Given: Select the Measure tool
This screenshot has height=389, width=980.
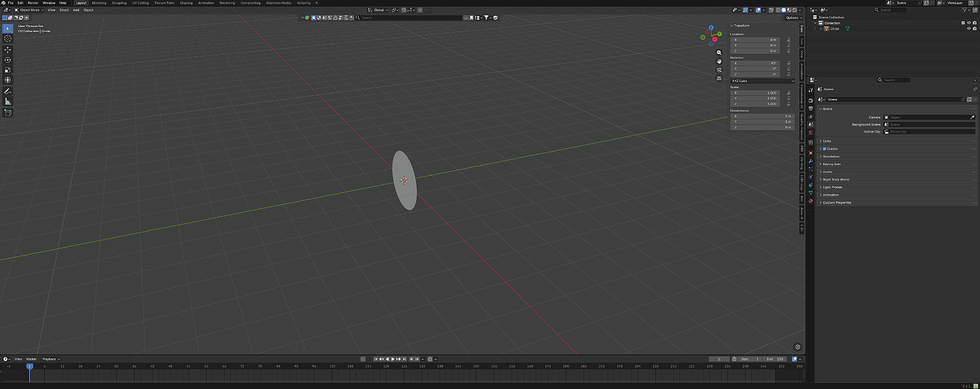Looking at the screenshot, I should (8, 101).
